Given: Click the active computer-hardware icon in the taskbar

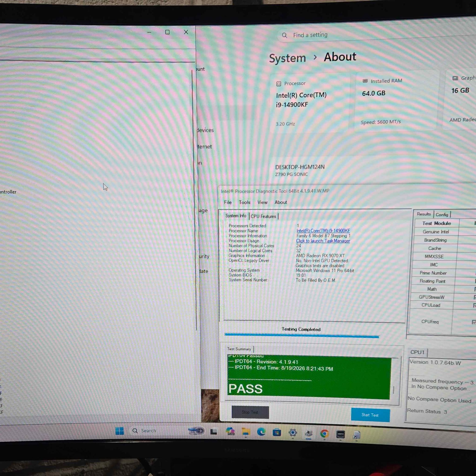Looking at the screenshot, I should coord(308,433).
